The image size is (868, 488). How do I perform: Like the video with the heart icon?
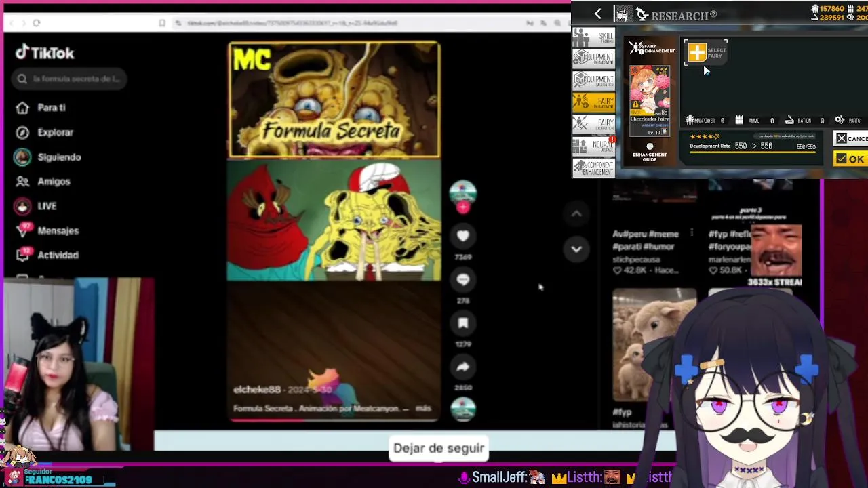pyautogui.click(x=463, y=236)
